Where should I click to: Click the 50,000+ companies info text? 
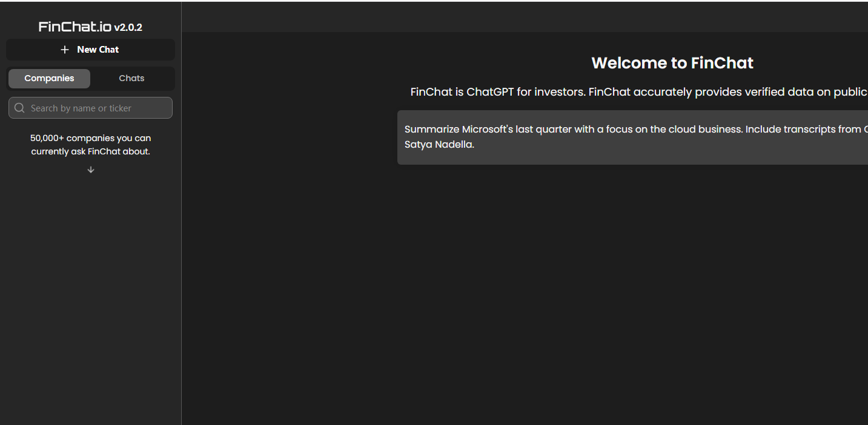pyautogui.click(x=91, y=145)
